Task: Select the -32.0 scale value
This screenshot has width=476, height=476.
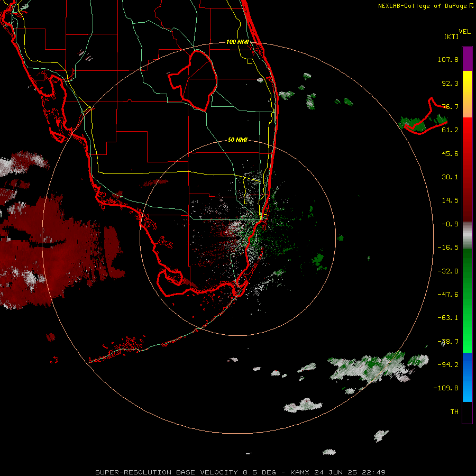Action: [448, 271]
